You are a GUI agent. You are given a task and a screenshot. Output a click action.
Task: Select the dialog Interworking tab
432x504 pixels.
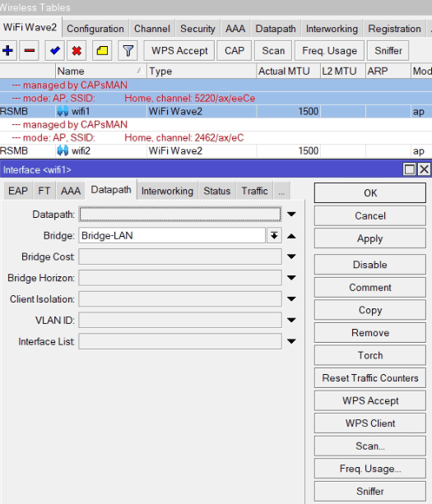[167, 191]
